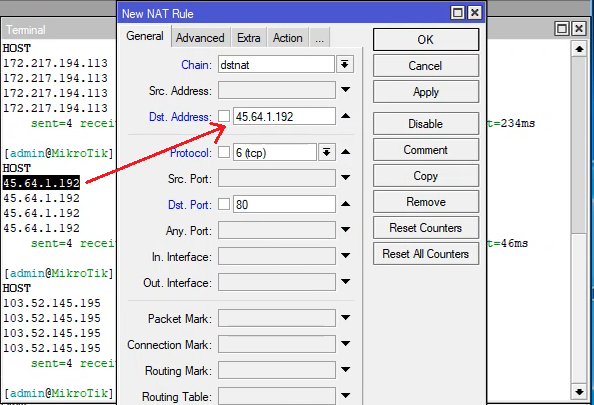Close the Terminal window
The image size is (594, 405).
click(x=579, y=29)
